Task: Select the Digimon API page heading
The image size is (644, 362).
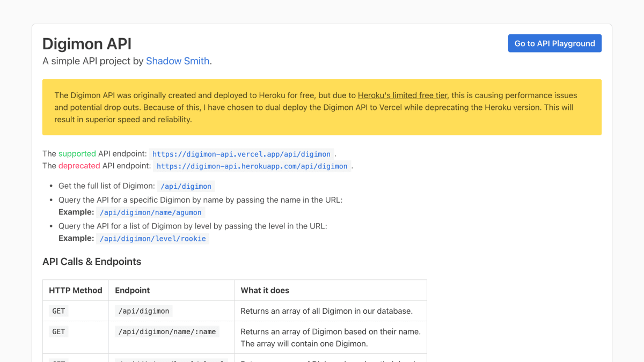Action: click(87, 43)
